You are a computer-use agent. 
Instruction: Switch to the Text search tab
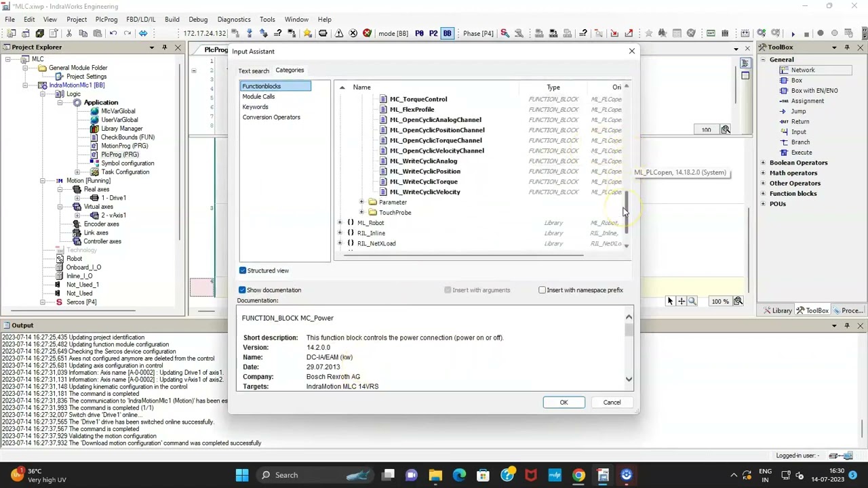point(254,70)
